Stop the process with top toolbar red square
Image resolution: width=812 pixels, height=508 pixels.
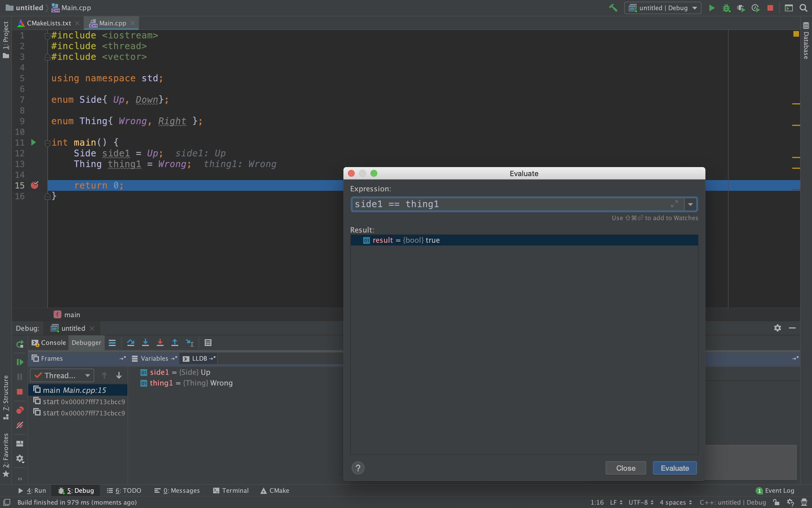(x=770, y=8)
